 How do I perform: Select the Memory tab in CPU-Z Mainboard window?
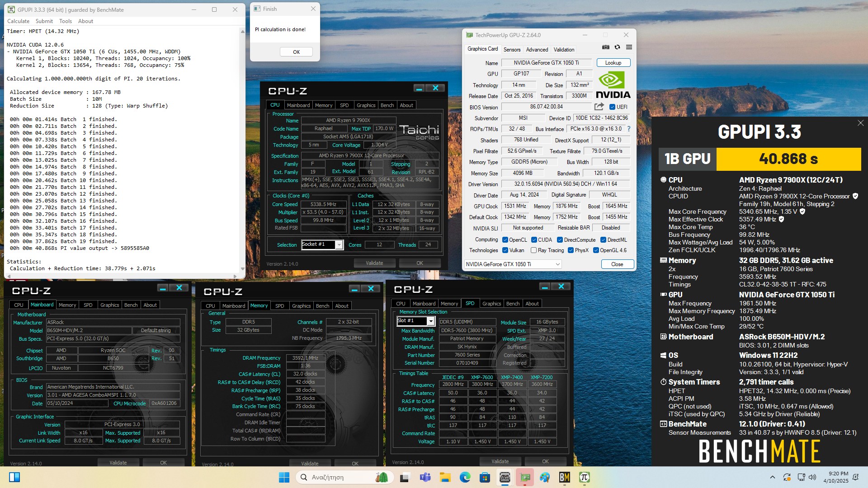tap(67, 305)
